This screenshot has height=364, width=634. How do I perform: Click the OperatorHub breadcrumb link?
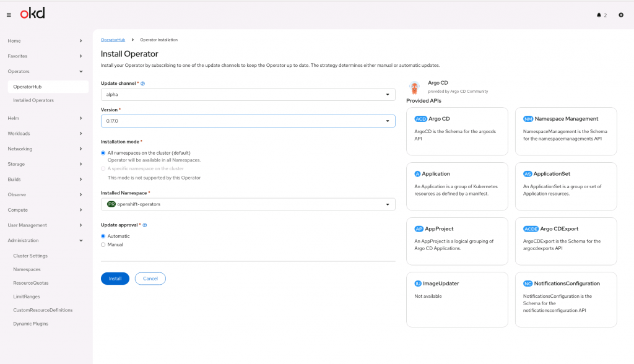click(x=113, y=40)
